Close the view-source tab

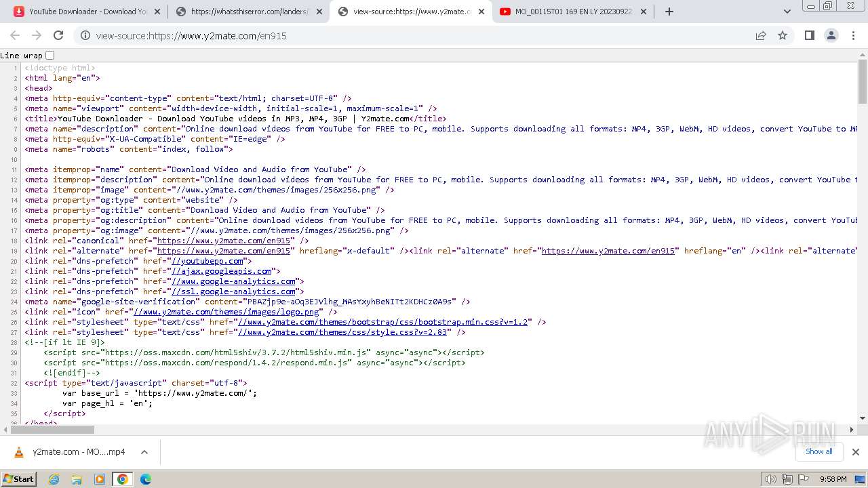[481, 12]
